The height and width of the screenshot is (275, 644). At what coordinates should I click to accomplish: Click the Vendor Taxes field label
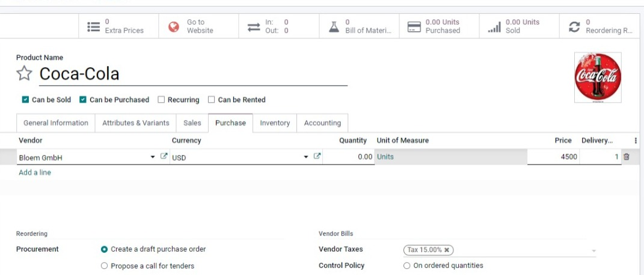point(340,249)
